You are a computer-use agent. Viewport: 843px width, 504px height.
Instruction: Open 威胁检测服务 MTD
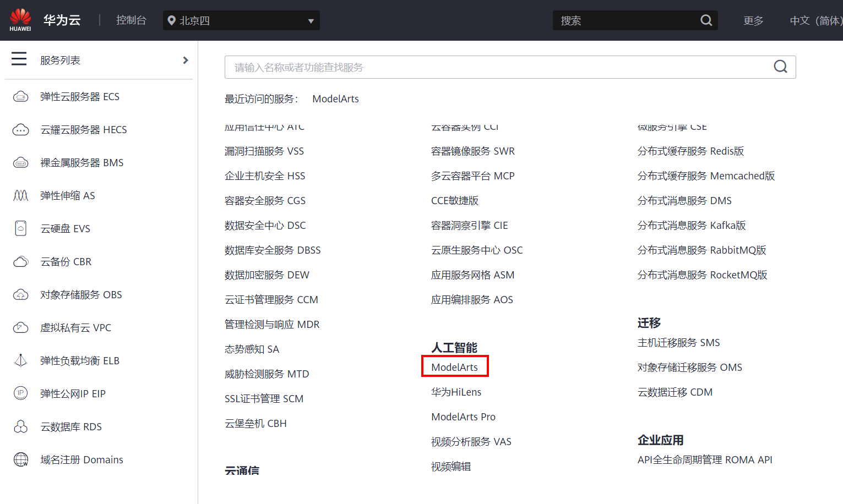(x=267, y=374)
